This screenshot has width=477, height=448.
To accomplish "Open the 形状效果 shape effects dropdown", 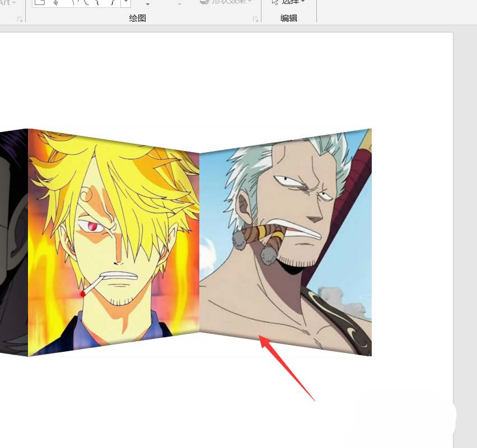I will point(226,2).
